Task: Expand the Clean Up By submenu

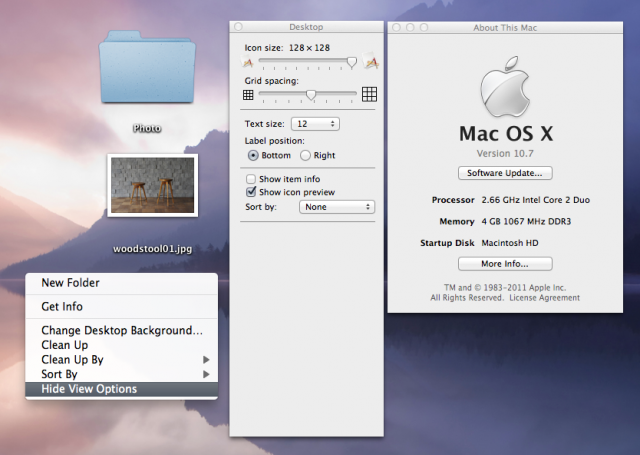Action: (x=122, y=360)
